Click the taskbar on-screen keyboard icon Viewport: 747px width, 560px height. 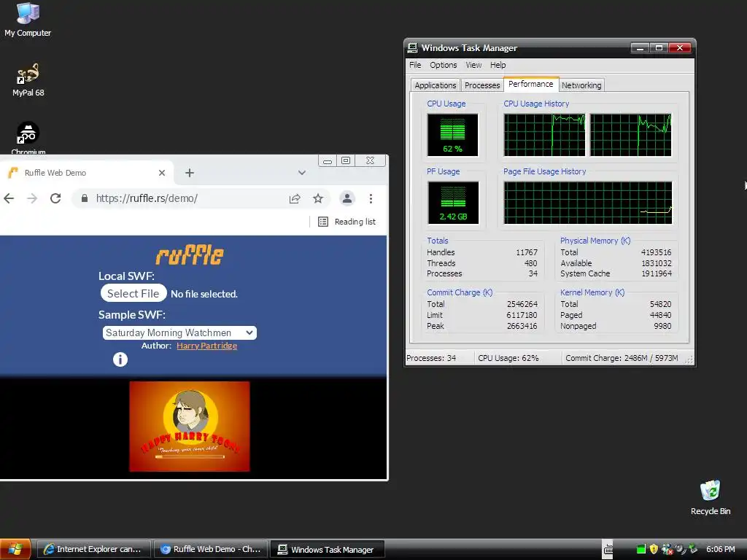pyautogui.click(x=608, y=550)
